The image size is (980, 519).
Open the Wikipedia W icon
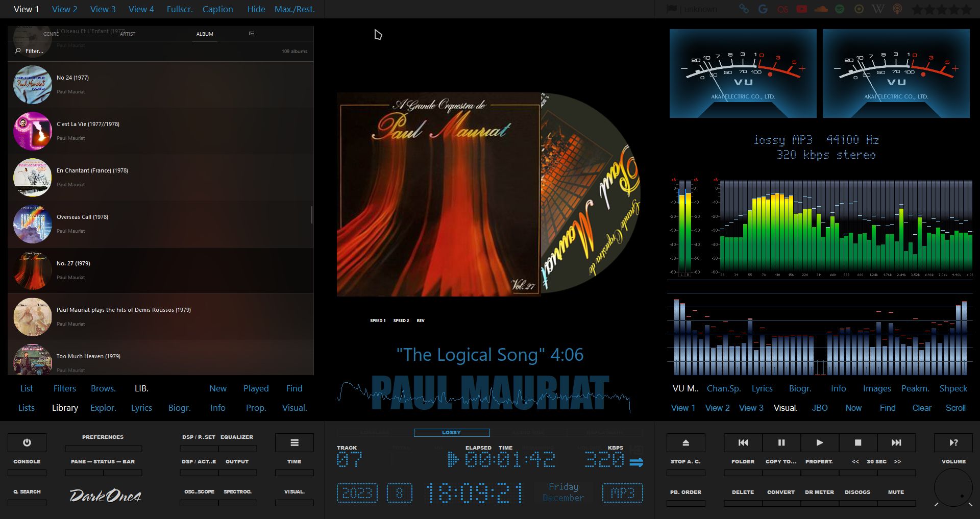(x=878, y=9)
